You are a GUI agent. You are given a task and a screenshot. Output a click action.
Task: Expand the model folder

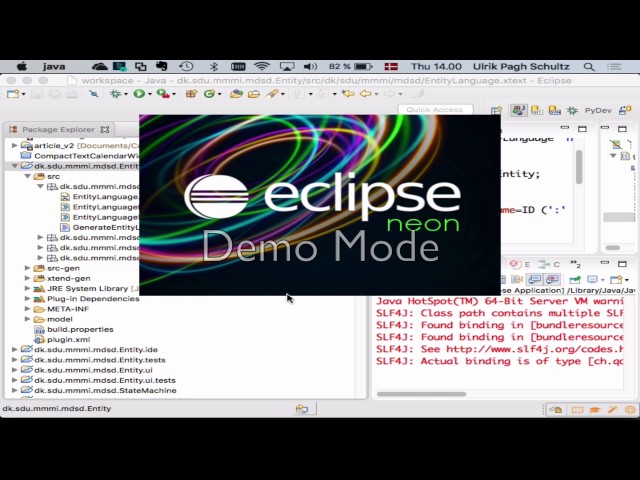pos(27,319)
